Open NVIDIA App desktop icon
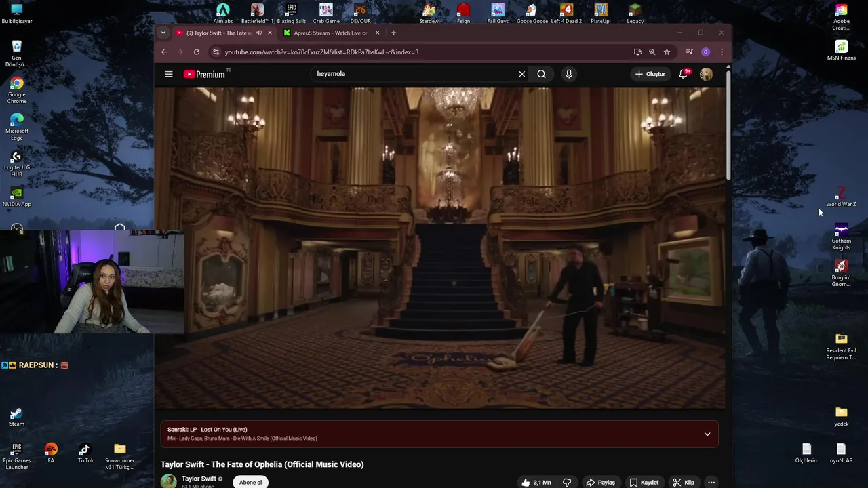The width and height of the screenshot is (868, 488). point(17,197)
